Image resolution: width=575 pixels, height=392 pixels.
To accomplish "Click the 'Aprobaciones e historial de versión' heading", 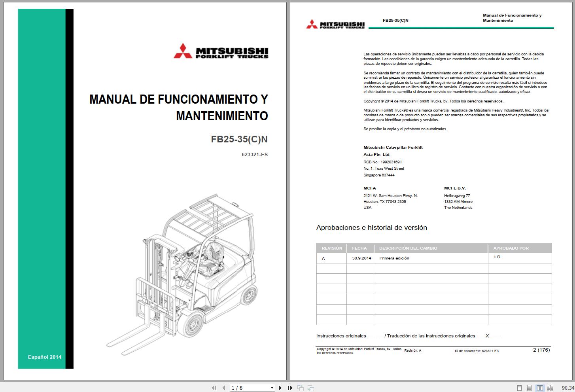I will (x=372, y=227).
